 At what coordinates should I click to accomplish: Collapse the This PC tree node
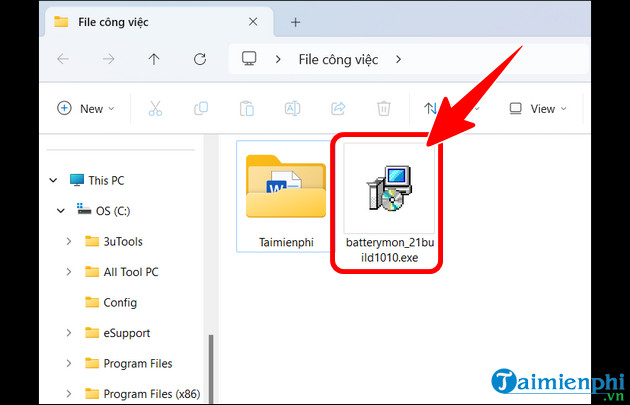[53, 181]
